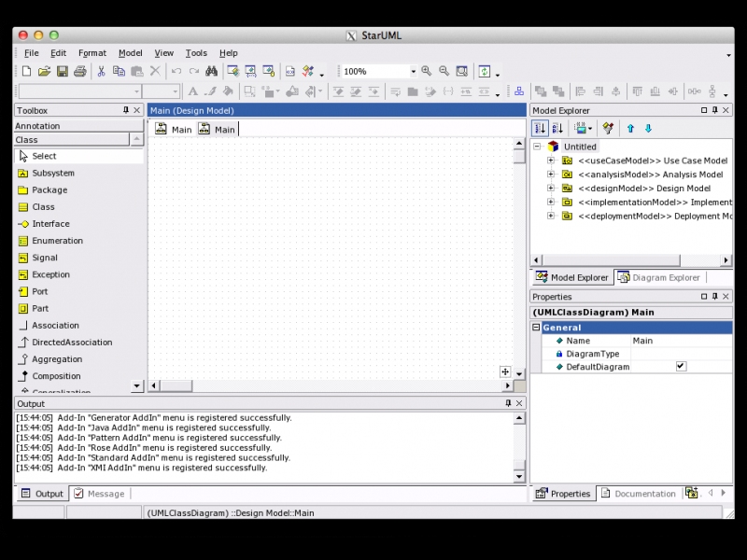Screen dimensions: 747x560
Task: Open the font name combo box
Action: [136, 91]
